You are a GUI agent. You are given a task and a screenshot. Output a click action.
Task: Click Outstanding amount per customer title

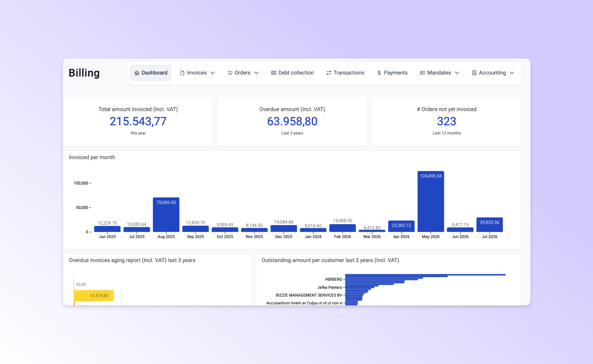tap(330, 260)
